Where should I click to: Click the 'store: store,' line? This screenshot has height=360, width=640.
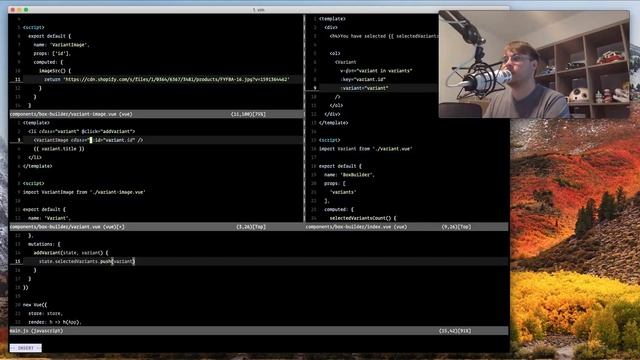click(x=45, y=313)
